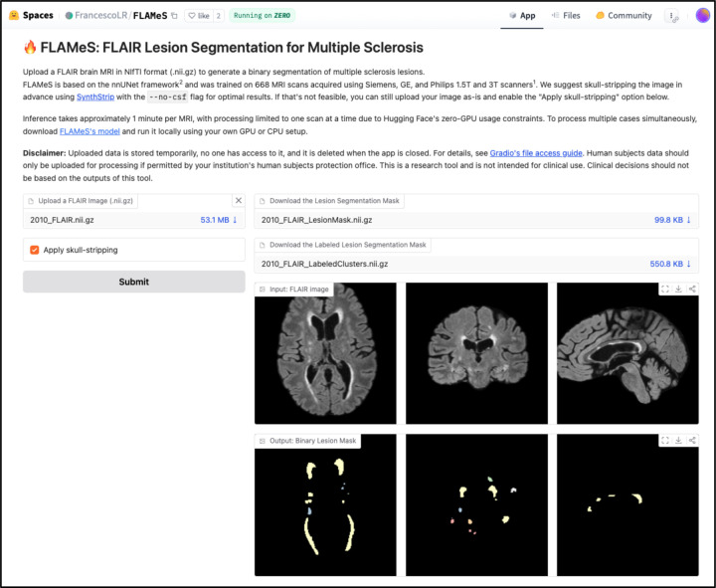
Task: Click the 2010_FLAIR.nii.gz file name
Action: 62,220
